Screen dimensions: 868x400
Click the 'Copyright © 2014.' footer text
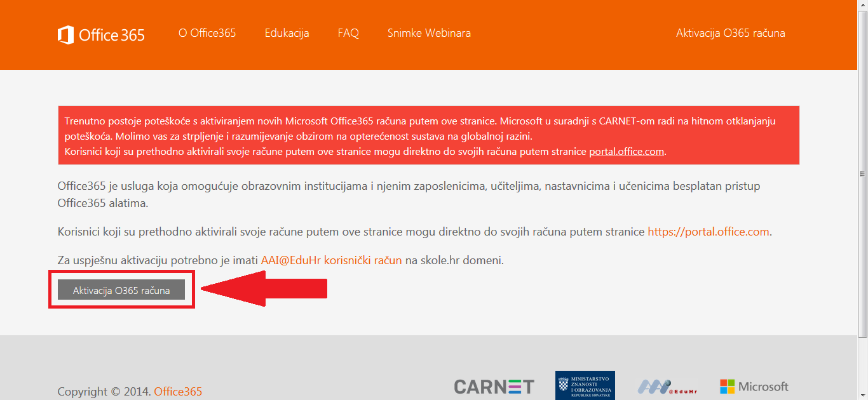click(104, 392)
